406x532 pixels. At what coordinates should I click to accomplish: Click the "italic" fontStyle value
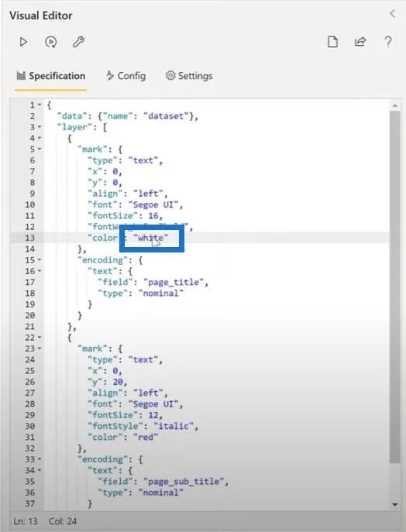point(174,426)
